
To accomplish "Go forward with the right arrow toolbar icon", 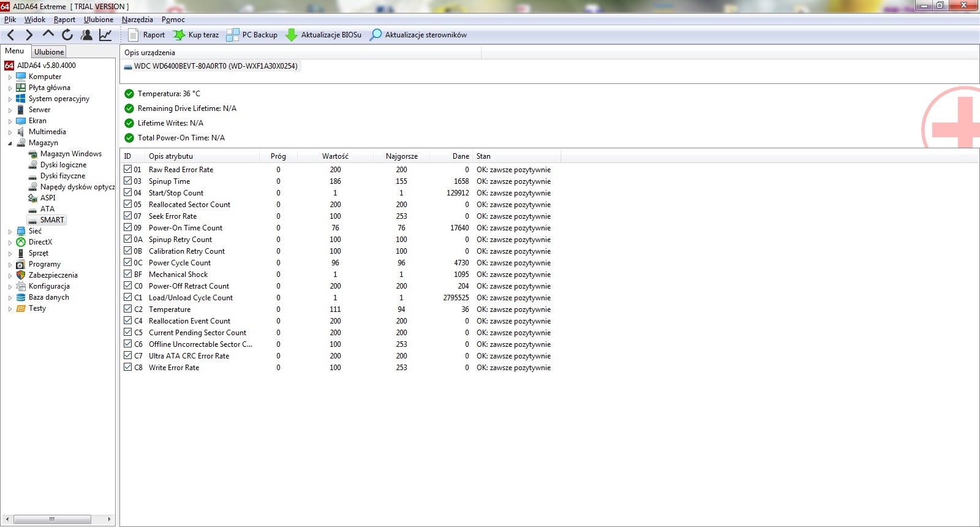I will 29,35.
